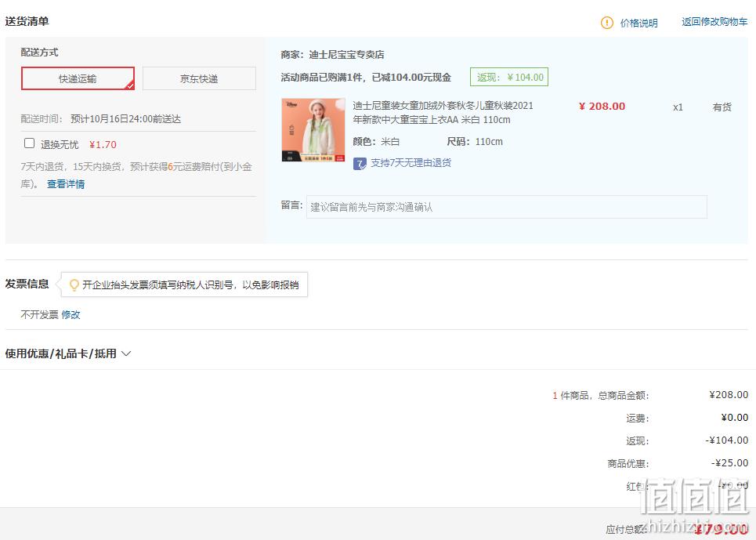Screen dimensions: 756x540
Task: Click the invoice tax ID reminder notice
Action: coord(185,285)
